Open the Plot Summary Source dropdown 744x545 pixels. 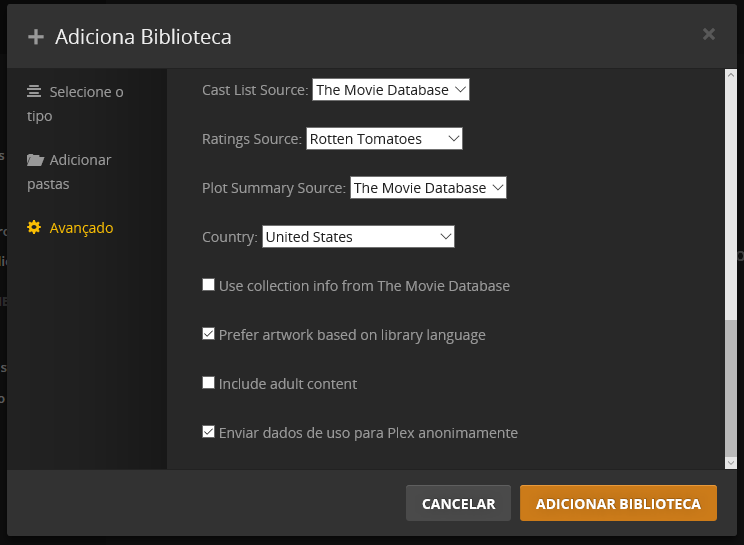click(x=428, y=188)
